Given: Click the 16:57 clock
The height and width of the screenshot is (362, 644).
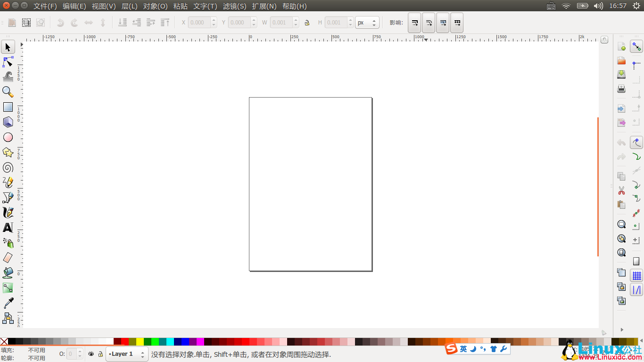Looking at the screenshot, I should coord(618,6).
